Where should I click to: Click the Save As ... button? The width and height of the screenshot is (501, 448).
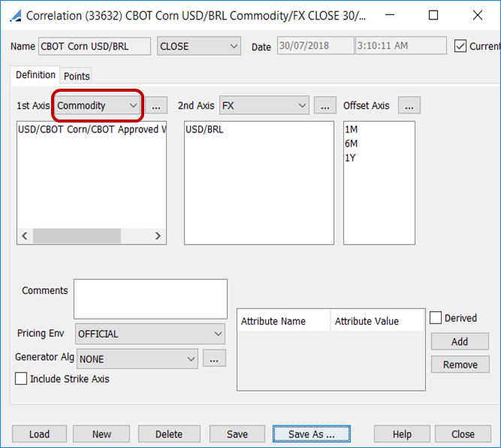312,434
